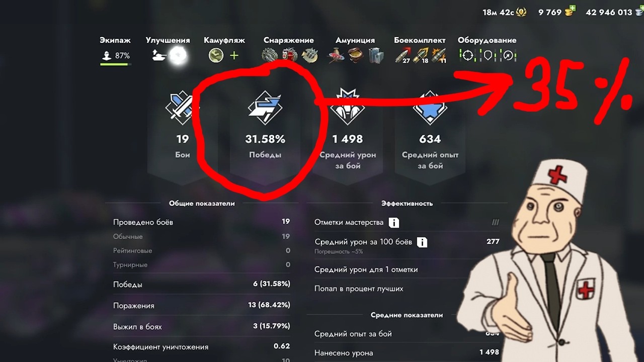Select the explosive shell with 11 rounds
The width and height of the screenshot is (644, 362).
439,55
